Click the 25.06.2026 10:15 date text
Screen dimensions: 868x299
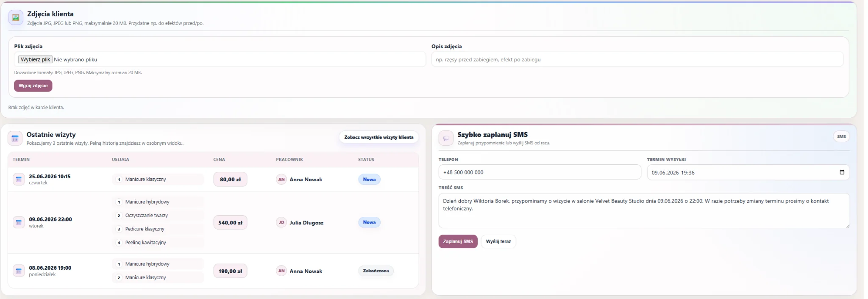click(50, 176)
